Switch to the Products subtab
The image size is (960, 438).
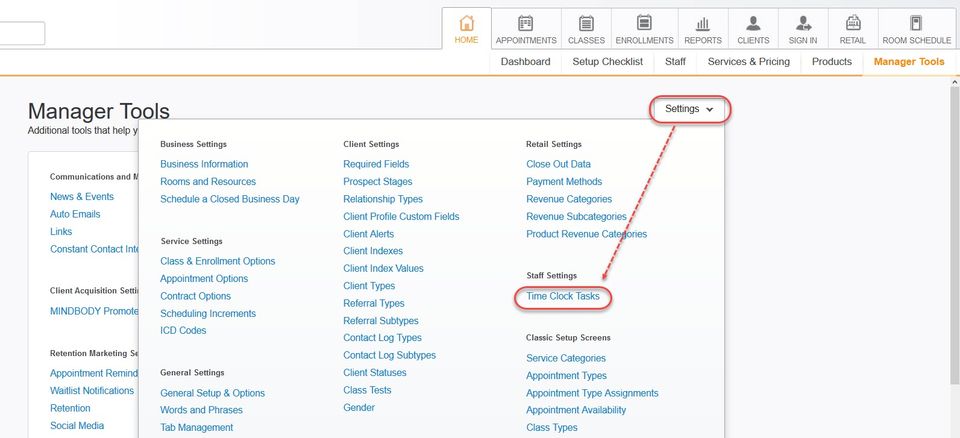coord(831,61)
